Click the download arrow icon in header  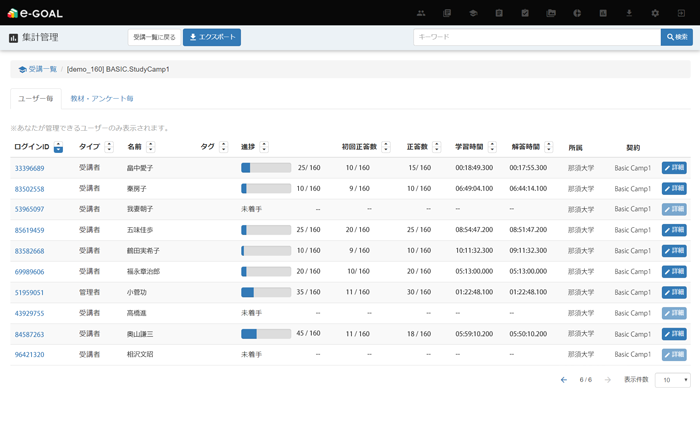(x=629, y=13)
